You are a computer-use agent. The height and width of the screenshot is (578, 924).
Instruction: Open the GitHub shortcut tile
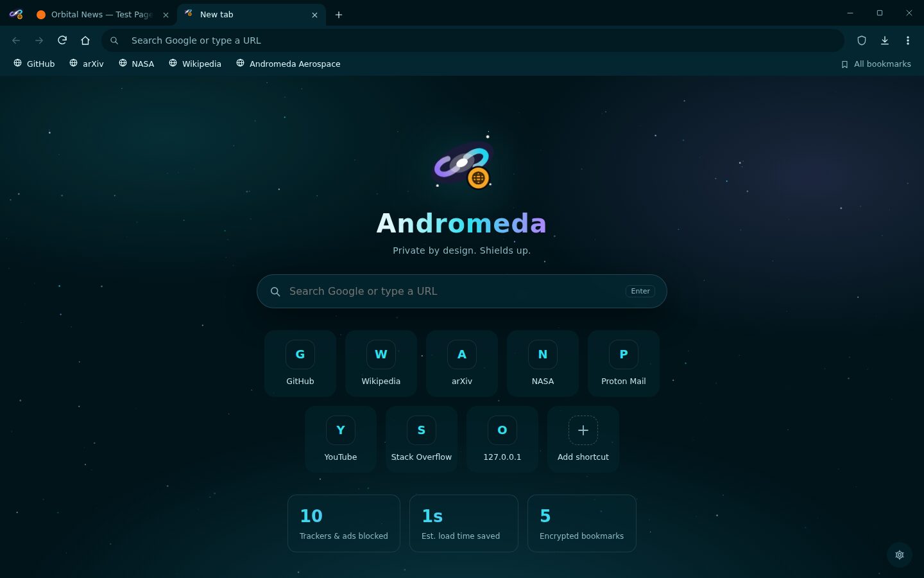coord(300,363)
